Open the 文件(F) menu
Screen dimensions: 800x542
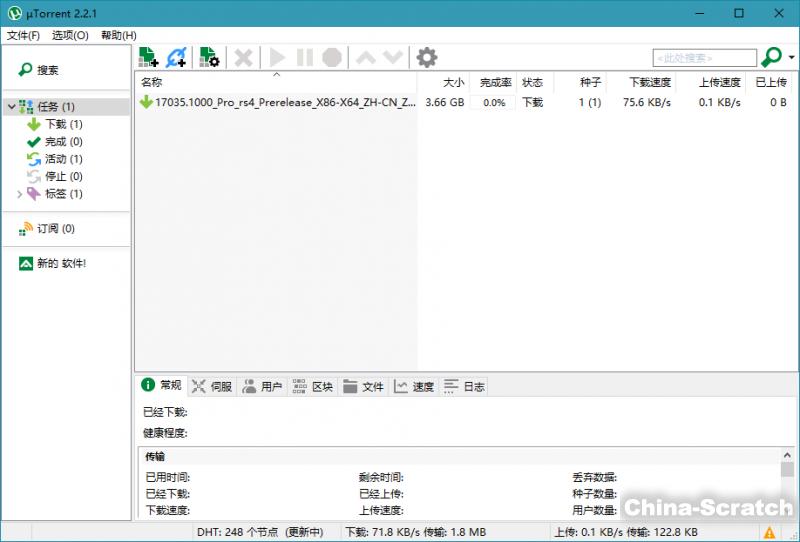23,35
